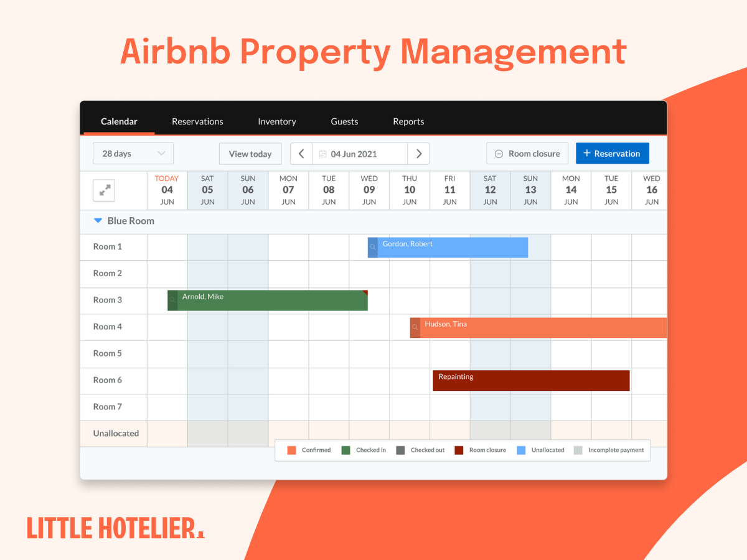
Task: Click the left chevron to go back a period
Action: click(x=301, y=154)
